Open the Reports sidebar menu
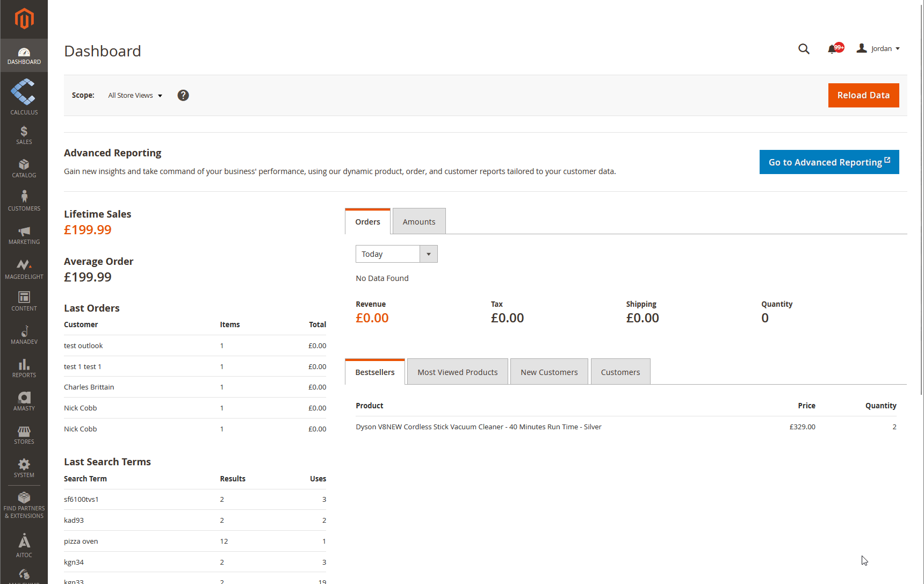The image size is (924, 584). point(24,368)
